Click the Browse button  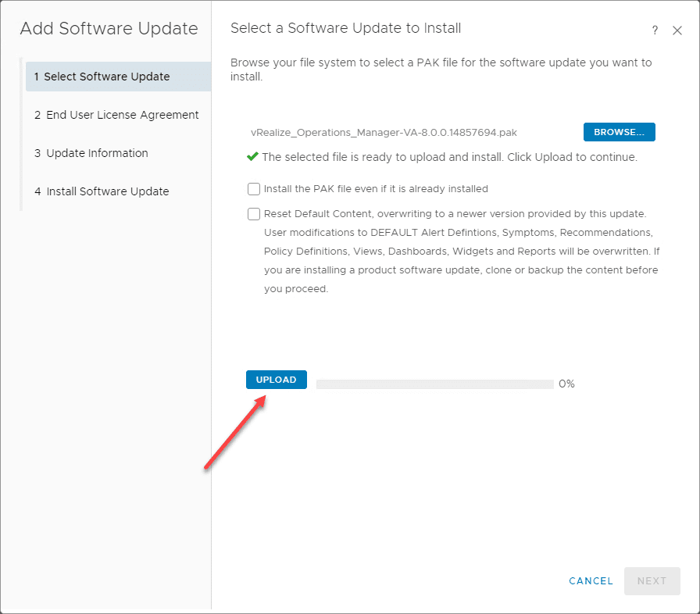click(x=619, y=132)
